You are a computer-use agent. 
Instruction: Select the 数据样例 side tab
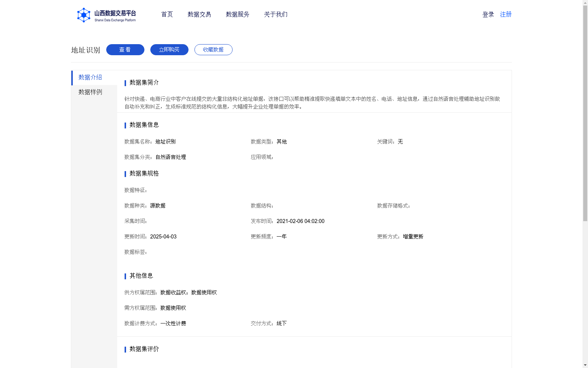[94, 92]
